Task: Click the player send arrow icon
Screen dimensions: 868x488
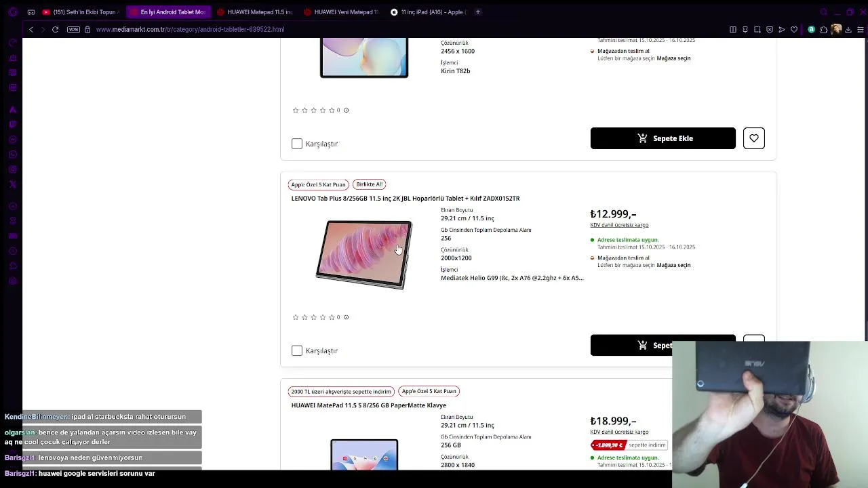Action: click(782, 29)
